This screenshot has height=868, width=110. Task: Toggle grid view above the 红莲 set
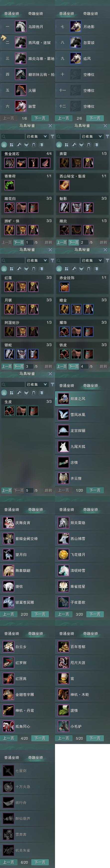coord(11,269)
